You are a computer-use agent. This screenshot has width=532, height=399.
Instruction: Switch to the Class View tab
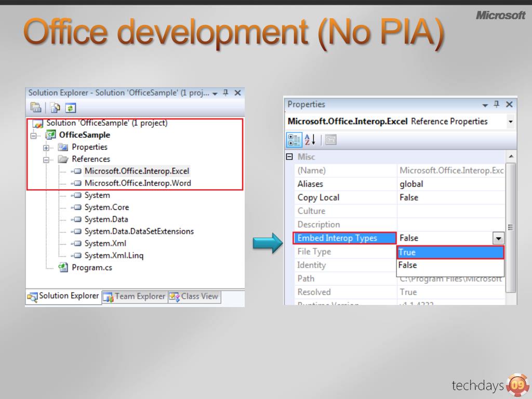pyautogui.click(x=194, y=297)
